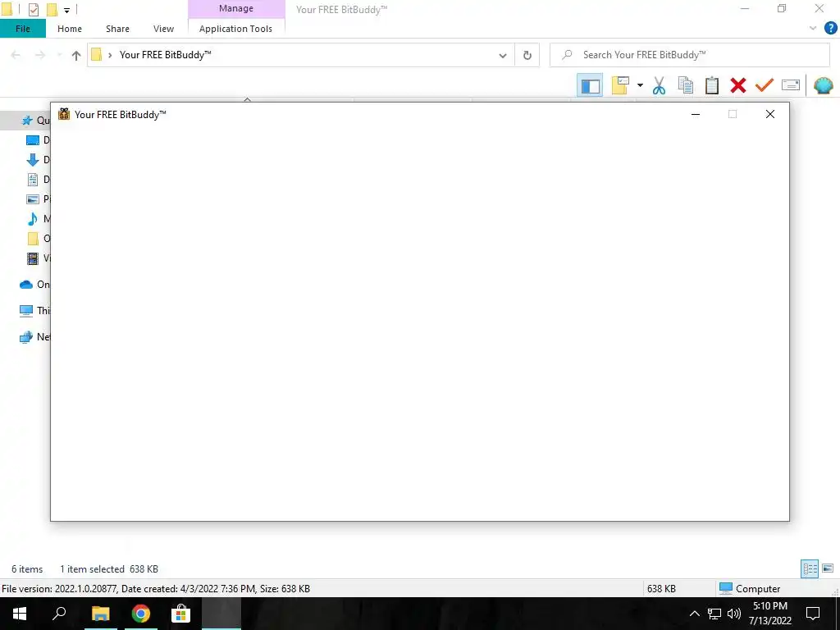The image size is (840, 630).
Task: Open the address bar history dropdown
Action: click(x=503, y=55)
